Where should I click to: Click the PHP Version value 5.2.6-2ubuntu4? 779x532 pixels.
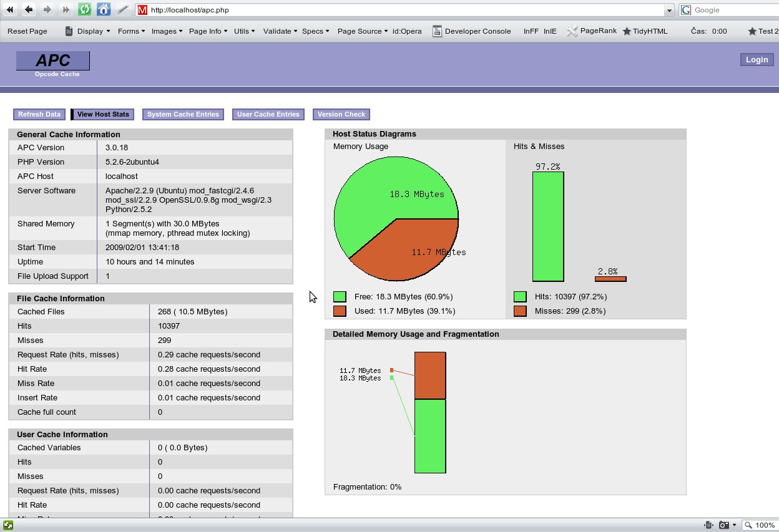(132, 162)
